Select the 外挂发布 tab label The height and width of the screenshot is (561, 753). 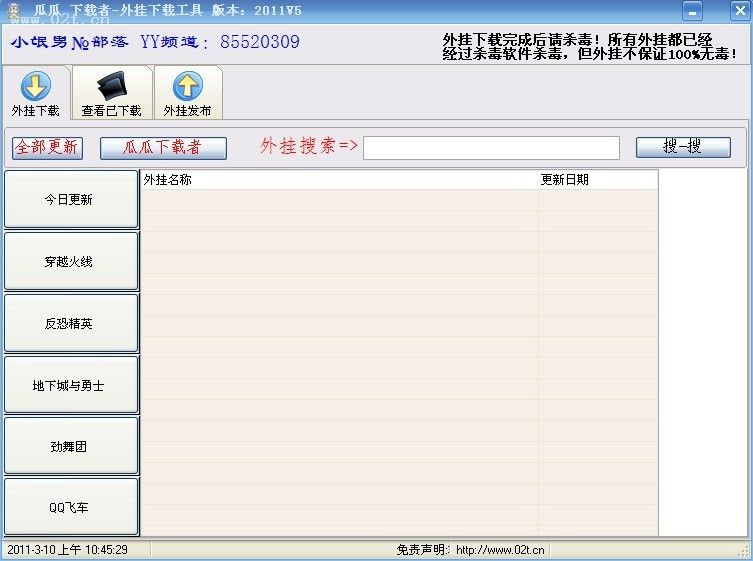pyautogui.click(x=188, y=111)
